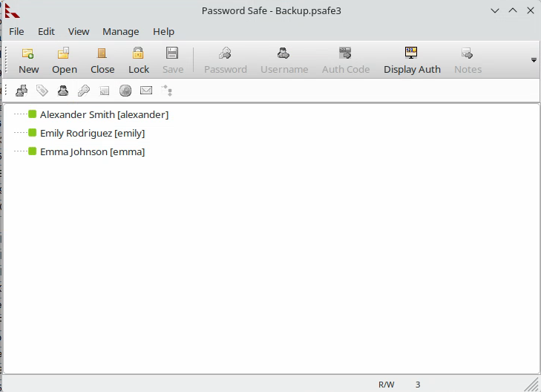This screenshot has width=541, height=392.
Task: Click the New database toolbar icon
Action: coord(28,59)
